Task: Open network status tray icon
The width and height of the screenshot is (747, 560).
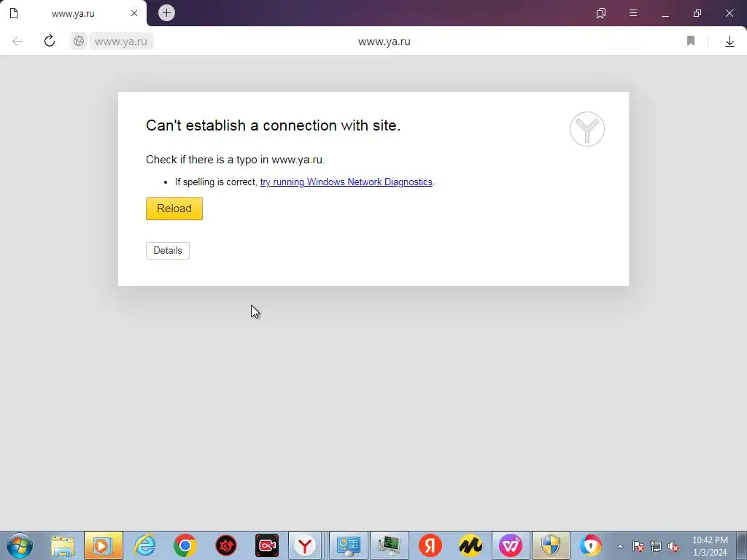Action: click(656, 547)
